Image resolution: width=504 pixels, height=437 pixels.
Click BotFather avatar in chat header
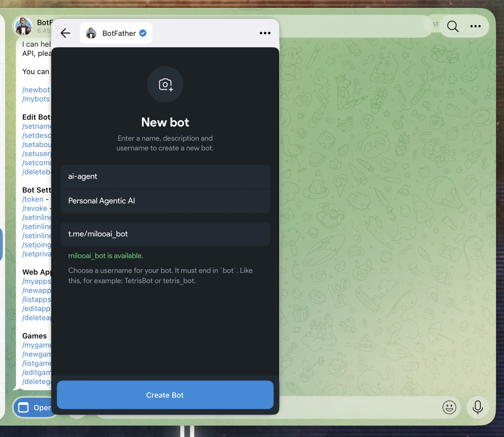tap(24, 26)
